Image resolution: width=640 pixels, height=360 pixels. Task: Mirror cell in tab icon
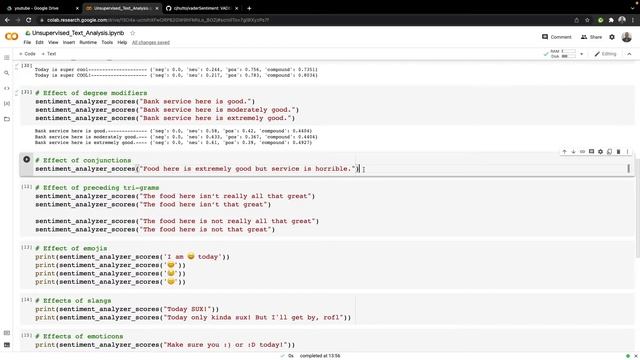tap(609, 152)
